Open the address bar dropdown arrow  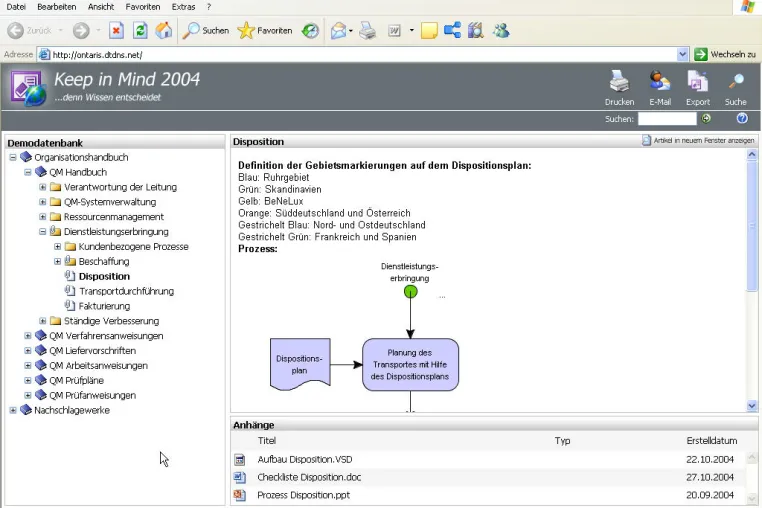point(682,54)
